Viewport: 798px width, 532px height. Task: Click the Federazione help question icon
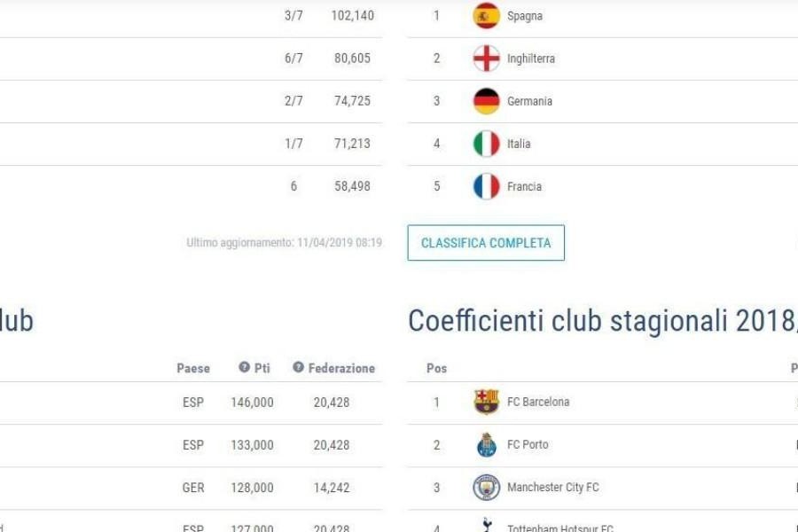point(298,367)
